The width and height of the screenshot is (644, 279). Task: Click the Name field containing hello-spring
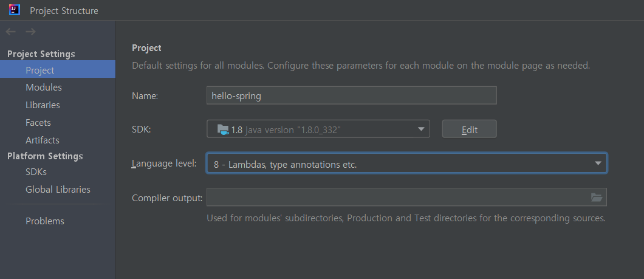[x=352, y=95]
